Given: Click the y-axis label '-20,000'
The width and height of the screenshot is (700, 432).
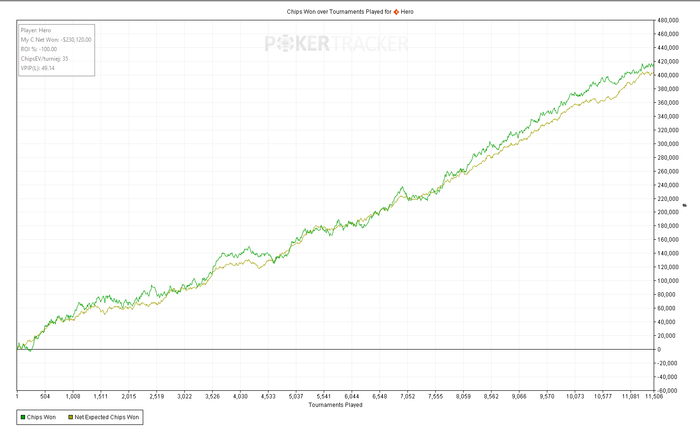Looking at the screenshot, I should [668, 363].
